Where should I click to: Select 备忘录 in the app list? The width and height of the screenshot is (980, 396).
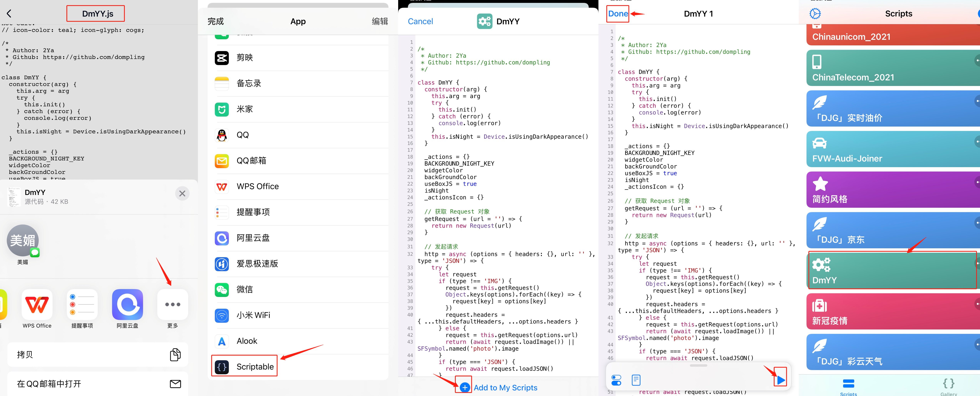click(x=298, y=83)
